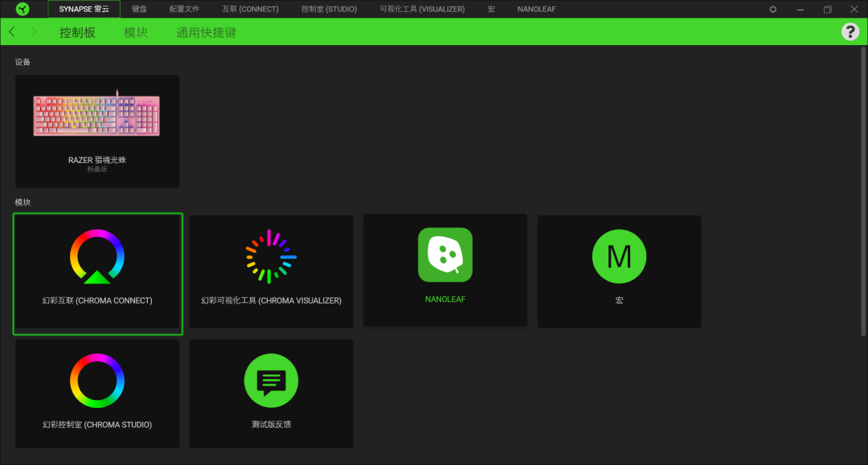Switch to the 键盘 tab
The height and width of the screenshot is (465, 868).
[138, 9]
